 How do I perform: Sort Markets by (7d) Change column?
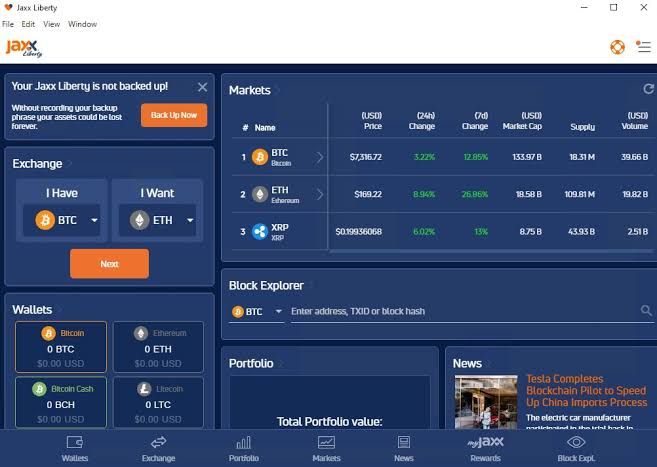[x=475, y=121]
